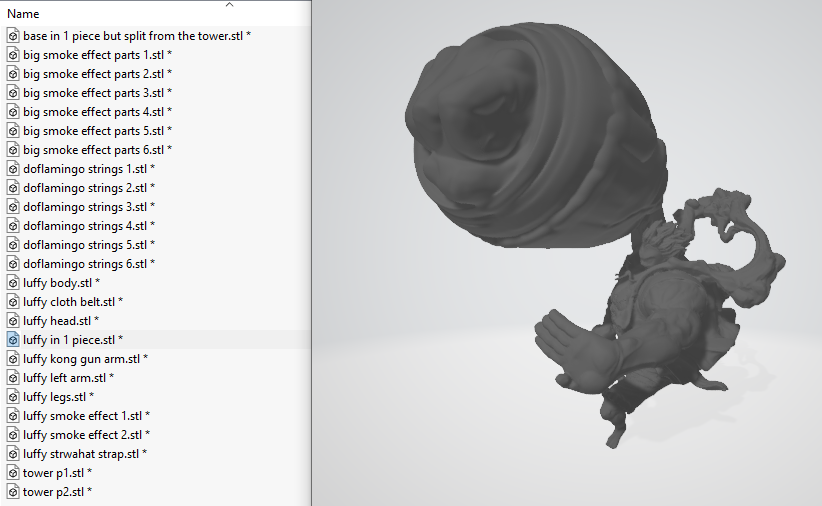Image resolution: width=822 pixels, height=506 pixels.
Task: Click the icon of luffy body.stl
Action: pos(13,283)
